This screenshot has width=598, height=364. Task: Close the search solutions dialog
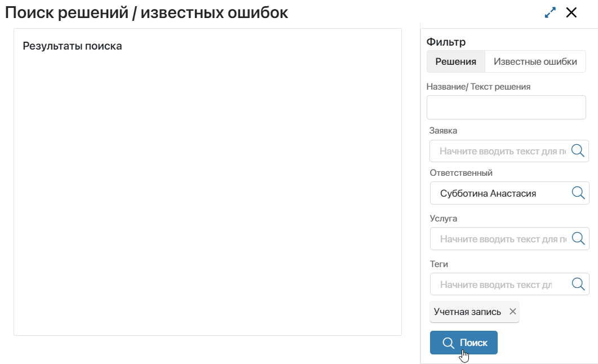coord(572,12)
